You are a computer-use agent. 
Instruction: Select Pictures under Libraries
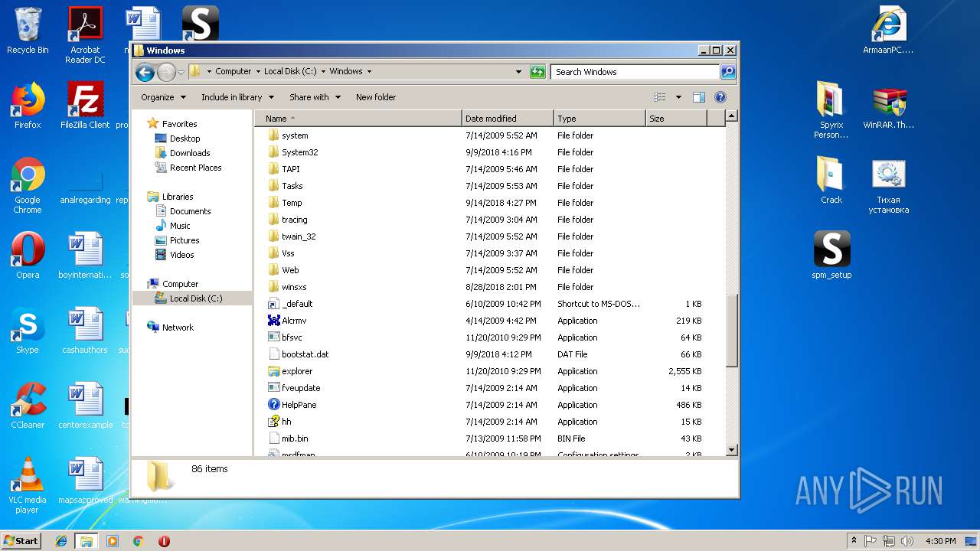pos(185,240)
